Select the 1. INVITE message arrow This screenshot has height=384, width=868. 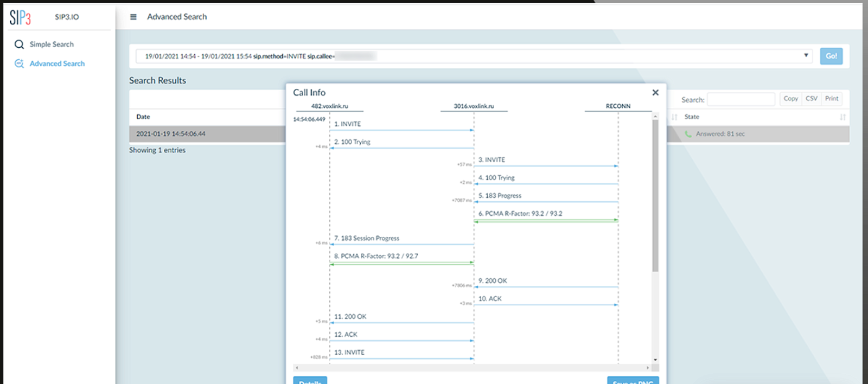401,130
